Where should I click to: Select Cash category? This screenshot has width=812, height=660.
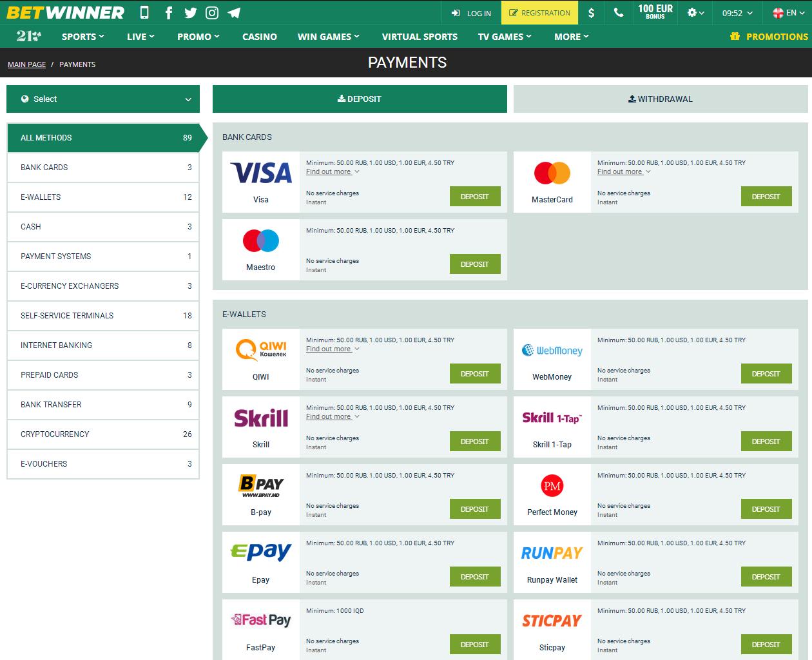[103, 227]
